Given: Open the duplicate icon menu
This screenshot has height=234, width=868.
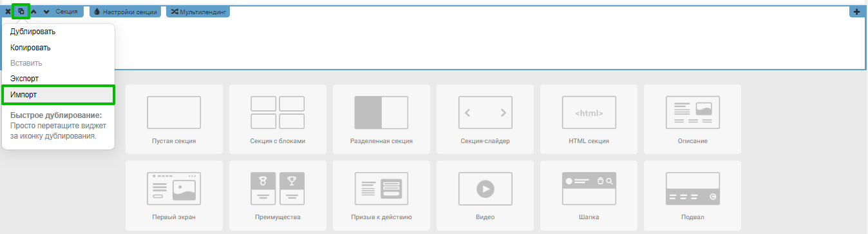Looking at the screenshot, I should pyautogui.click(x=21, y=12).
